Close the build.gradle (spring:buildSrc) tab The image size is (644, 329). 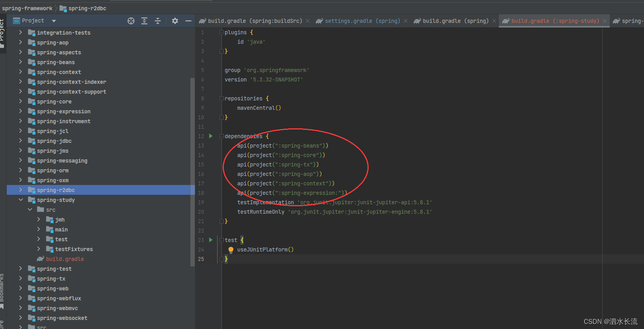tap(308, 21)
